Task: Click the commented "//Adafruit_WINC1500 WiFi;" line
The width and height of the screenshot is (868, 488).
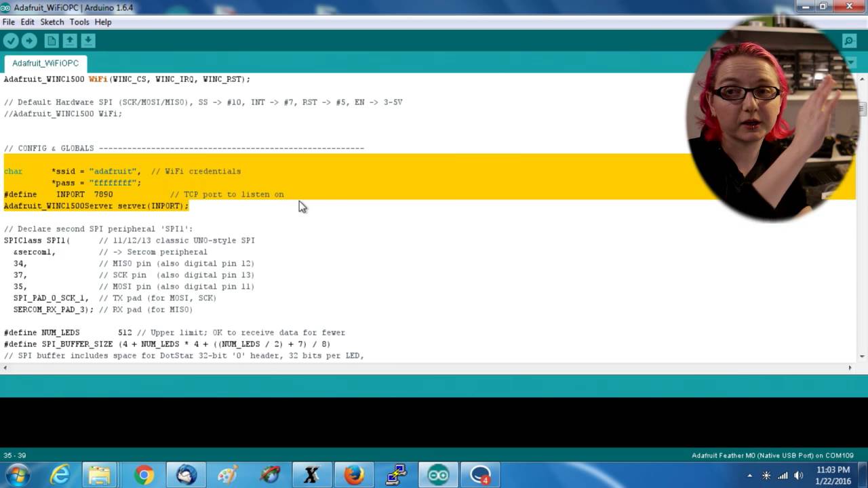Action: [x=63, y=114]
